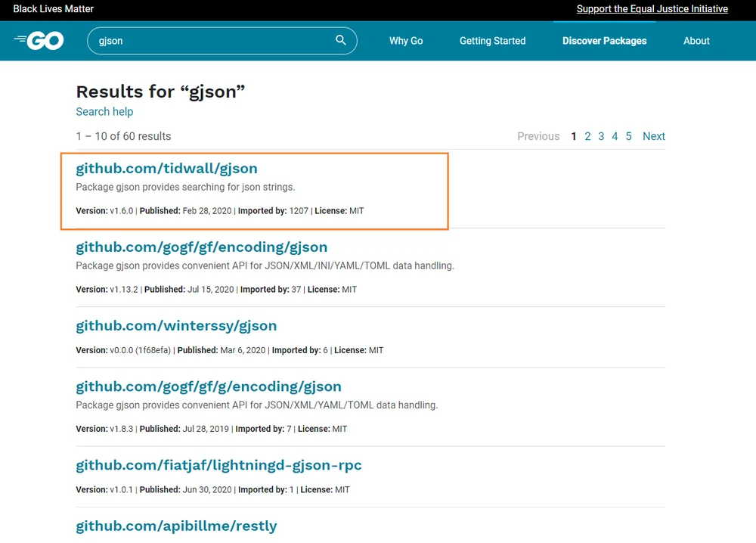Image resolution: width=756 pixels, height=543 pixels.
Task: Click the magnifying glass search icon
Action: (x=340, y=40)
